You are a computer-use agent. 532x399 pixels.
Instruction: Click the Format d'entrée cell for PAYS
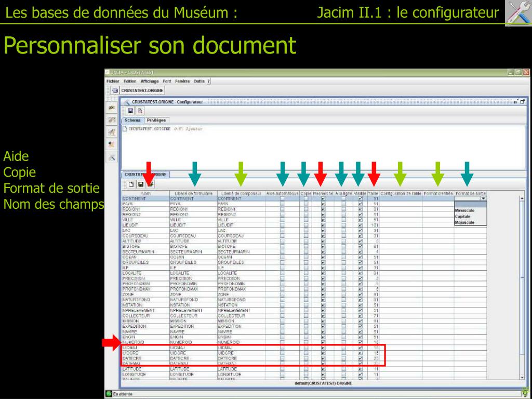pos(438,204)
